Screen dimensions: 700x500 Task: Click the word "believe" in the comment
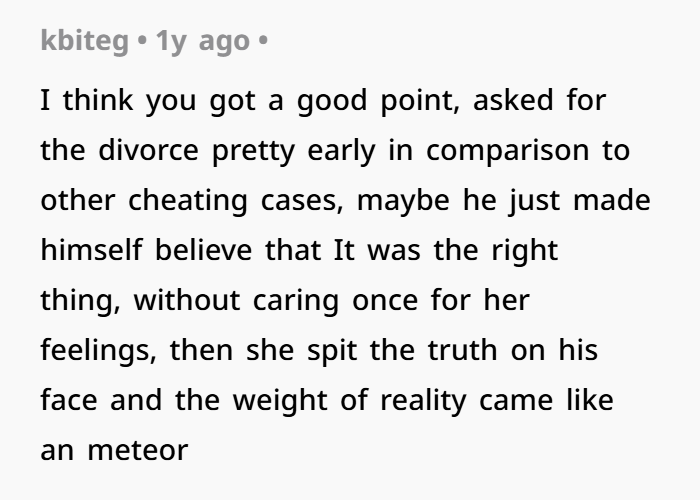pos(203,250)
